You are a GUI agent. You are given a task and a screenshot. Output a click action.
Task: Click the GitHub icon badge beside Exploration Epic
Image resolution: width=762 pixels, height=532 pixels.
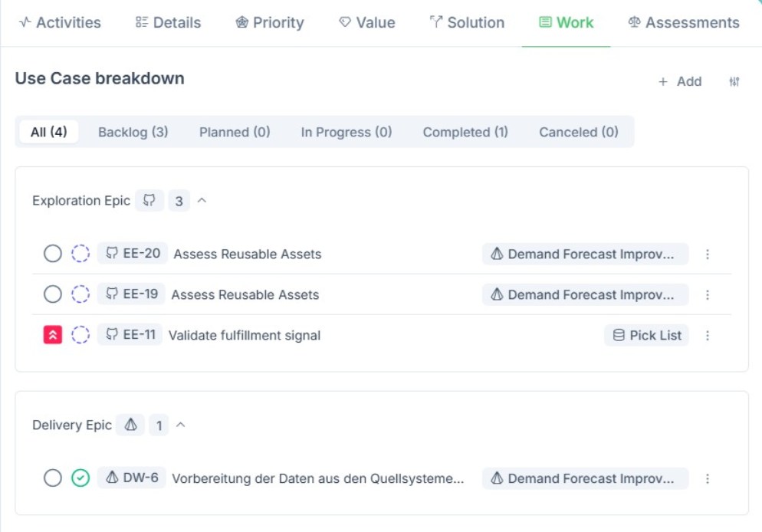[x=149, y=200]
